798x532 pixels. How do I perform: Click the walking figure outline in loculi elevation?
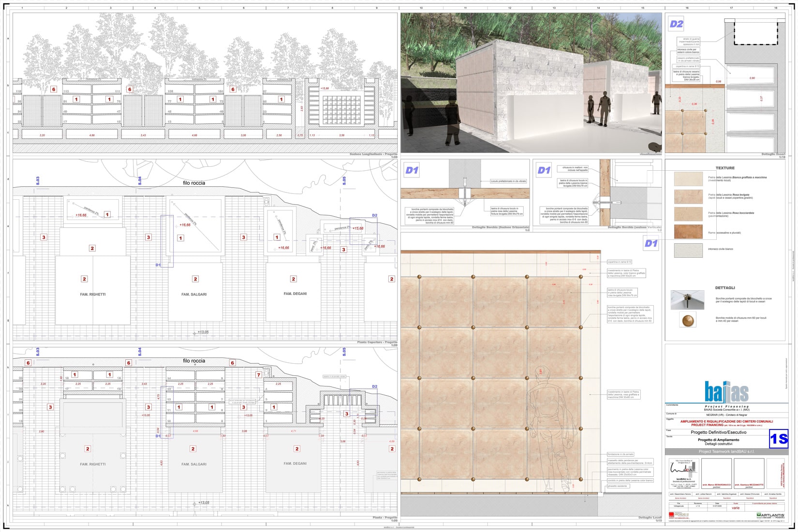coord(549,428)
